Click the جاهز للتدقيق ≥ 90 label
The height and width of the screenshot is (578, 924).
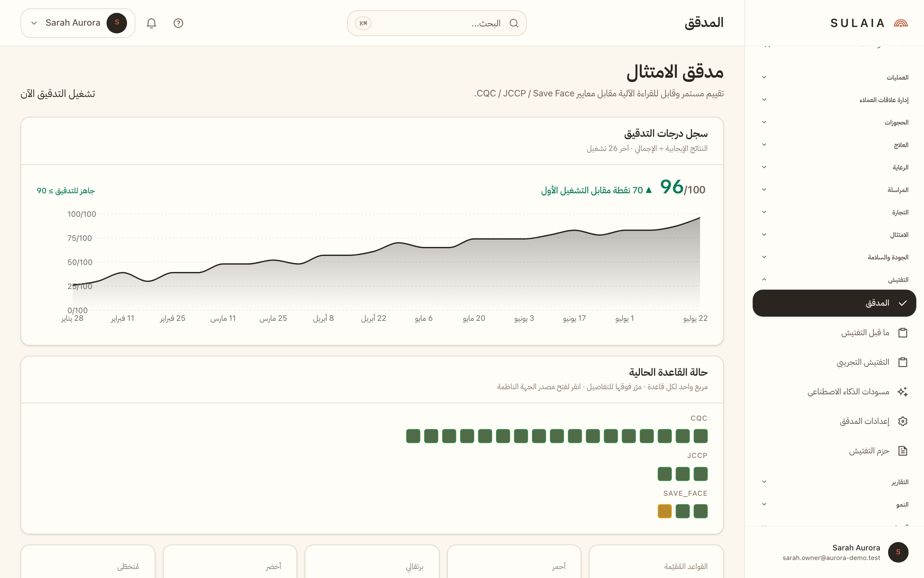click(x=66, y=191)
